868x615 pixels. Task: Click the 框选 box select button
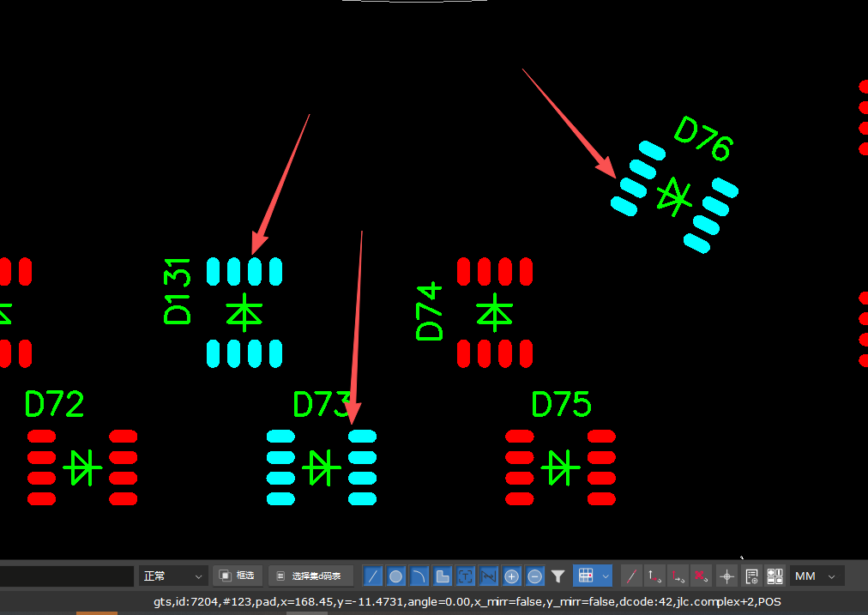[237, 576]
